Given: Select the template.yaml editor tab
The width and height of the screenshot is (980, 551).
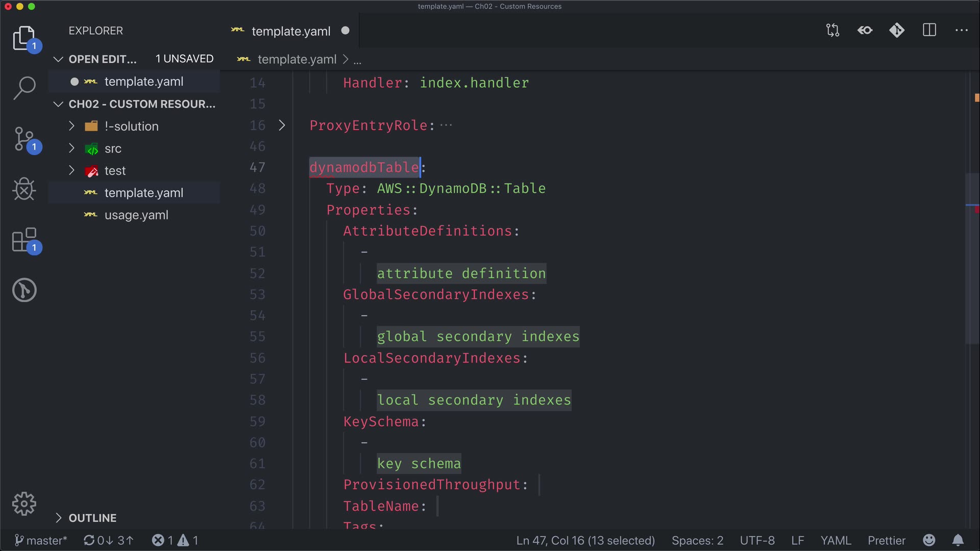Looking at the screenshot, I should pos(290,31).
